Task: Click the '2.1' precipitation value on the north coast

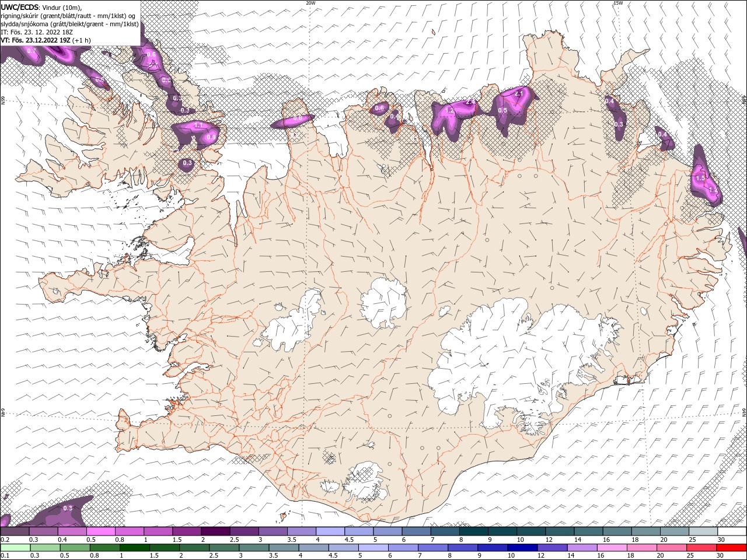Action: coord(519,94)
